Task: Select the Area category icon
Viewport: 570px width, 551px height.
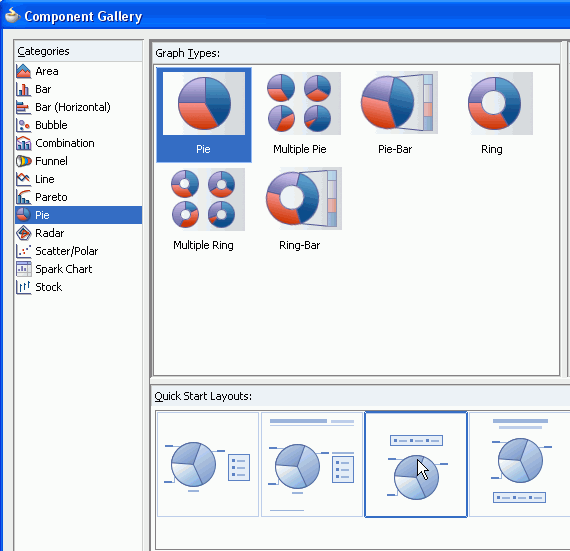Action: [x=24, y=71]
